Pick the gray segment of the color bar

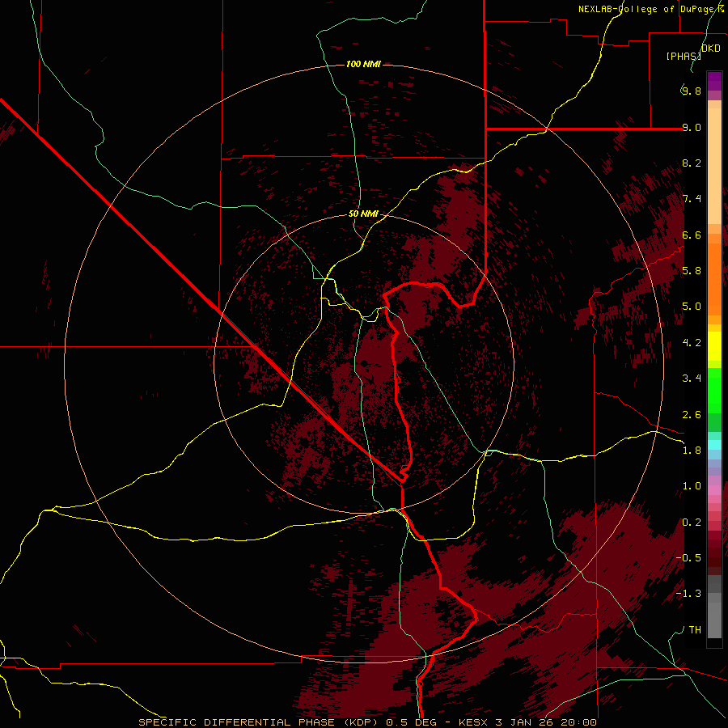coord(714,607)
